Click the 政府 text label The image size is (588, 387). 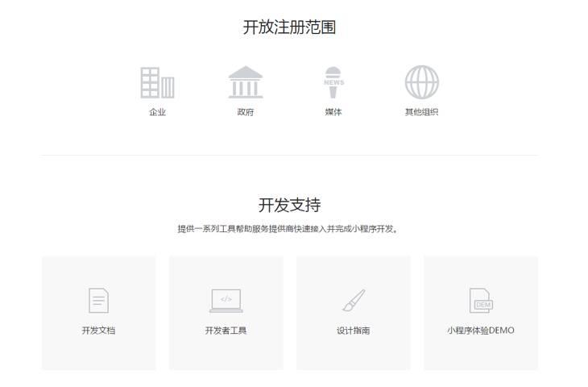tap(246, 112)
